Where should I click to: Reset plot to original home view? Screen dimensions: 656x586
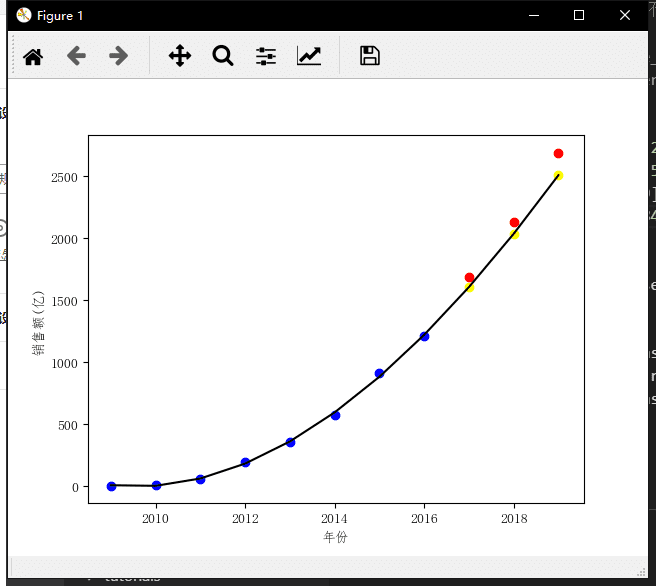[33, 56]
